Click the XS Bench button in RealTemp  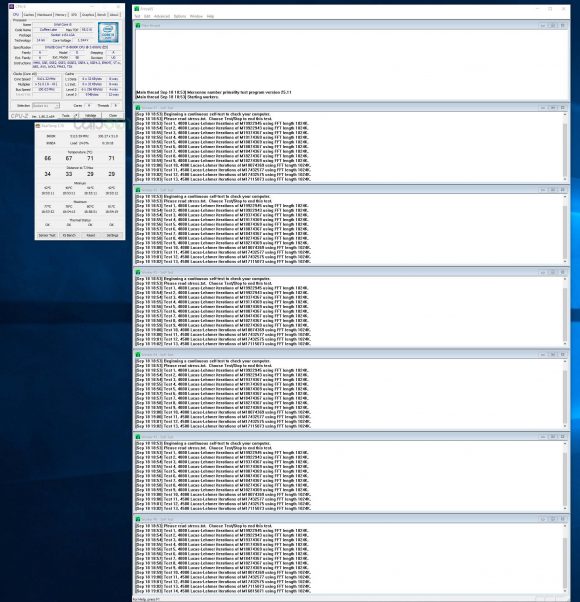(69, 235)
